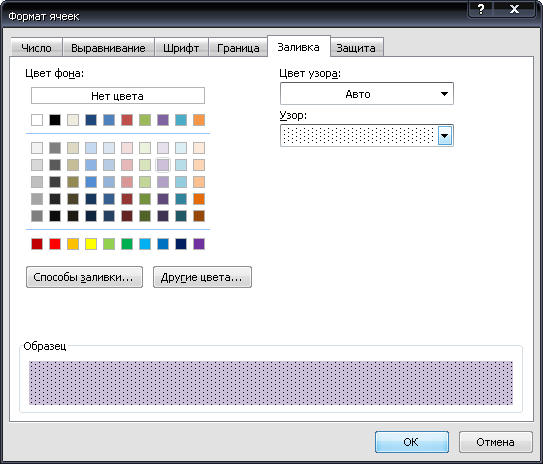The image size is (543, 464).
Task: Open the Граница tab
Action: click(238, 47)
